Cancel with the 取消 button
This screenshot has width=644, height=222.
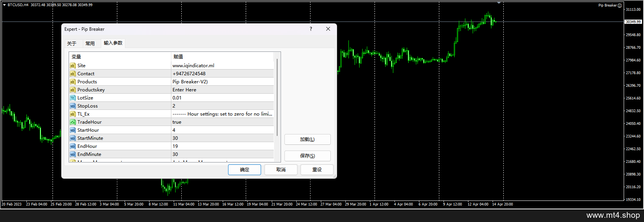point(281,170)
